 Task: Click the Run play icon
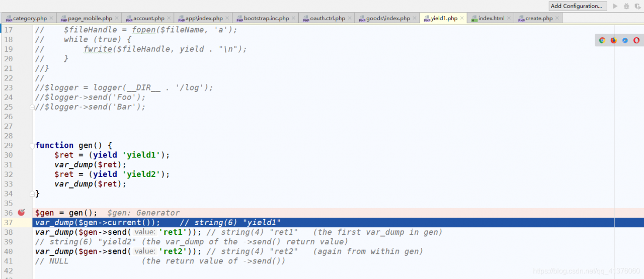click(x=615, y=6)
